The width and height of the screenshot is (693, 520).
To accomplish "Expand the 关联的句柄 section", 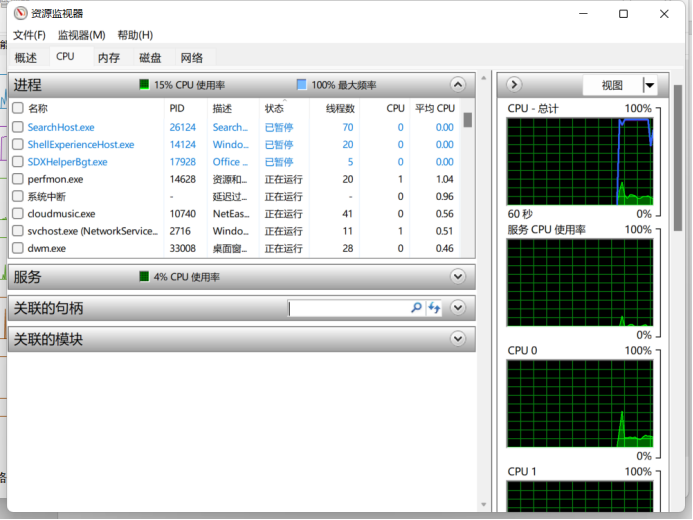I will tap(458, 307).
